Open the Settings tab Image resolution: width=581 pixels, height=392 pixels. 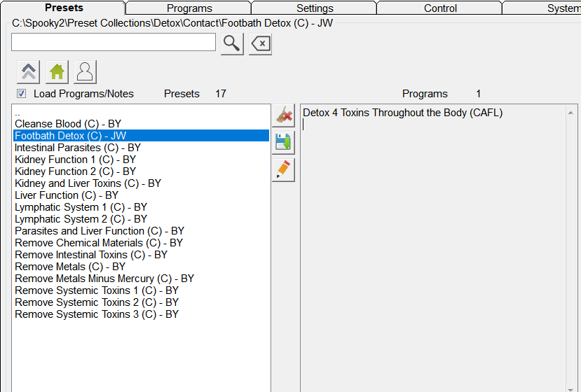tap(315, 8)
